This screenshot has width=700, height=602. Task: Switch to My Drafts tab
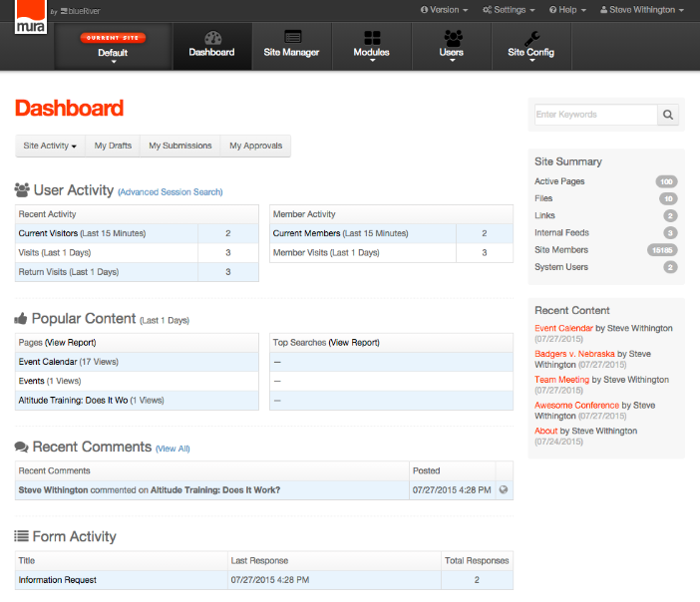click(x=113, y=146)
